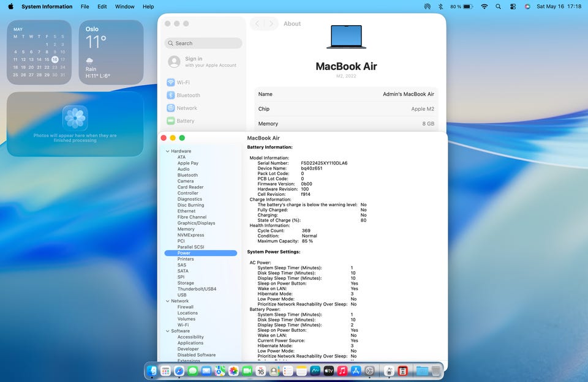The width and height of the screenshot is (588, 382).
Task: Open Music app in the Dock
Action: [x=342, y=371]
